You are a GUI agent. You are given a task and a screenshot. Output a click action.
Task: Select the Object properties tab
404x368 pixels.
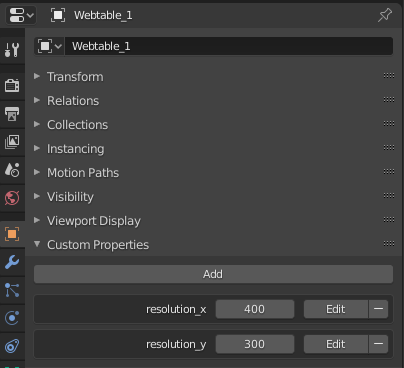(x=12, y=234)
